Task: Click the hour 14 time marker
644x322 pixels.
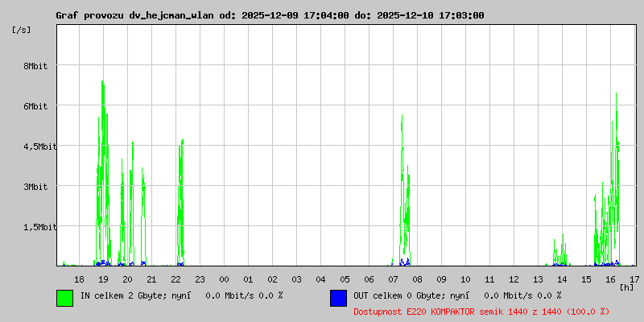Action: (x=562, y=279)
